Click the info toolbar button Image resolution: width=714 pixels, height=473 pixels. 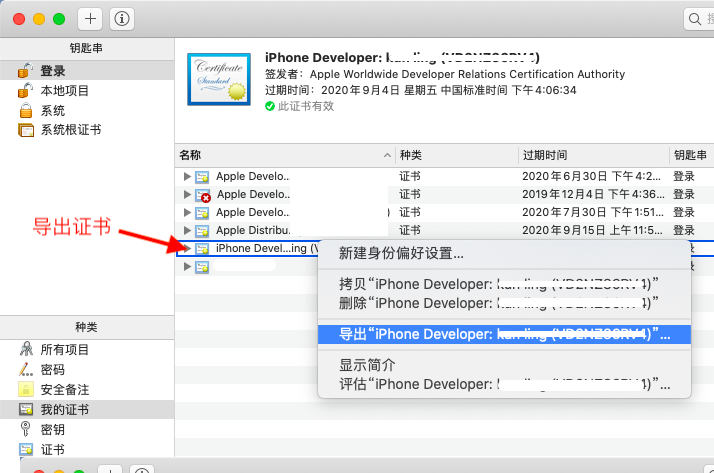122,19
